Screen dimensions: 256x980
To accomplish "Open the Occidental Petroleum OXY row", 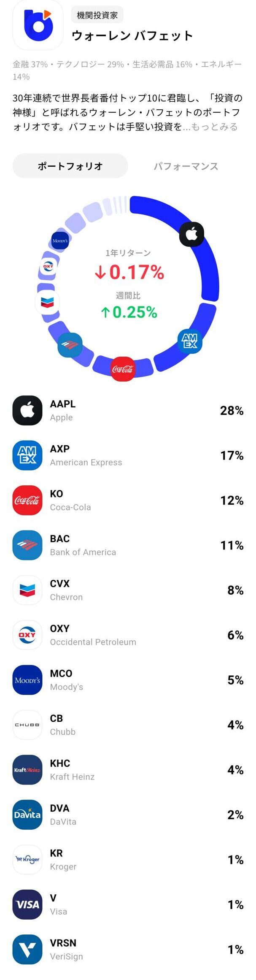I will click(x=128, y=635).
